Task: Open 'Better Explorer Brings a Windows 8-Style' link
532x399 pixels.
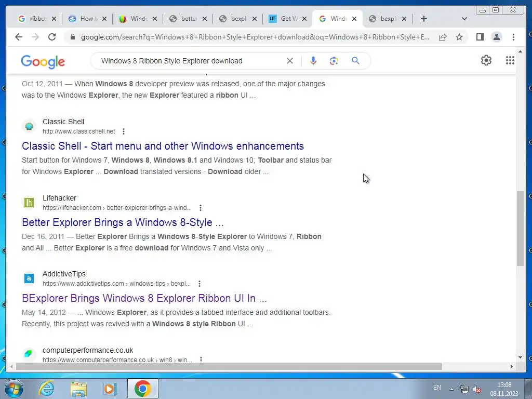Action: tap(123, 222)
